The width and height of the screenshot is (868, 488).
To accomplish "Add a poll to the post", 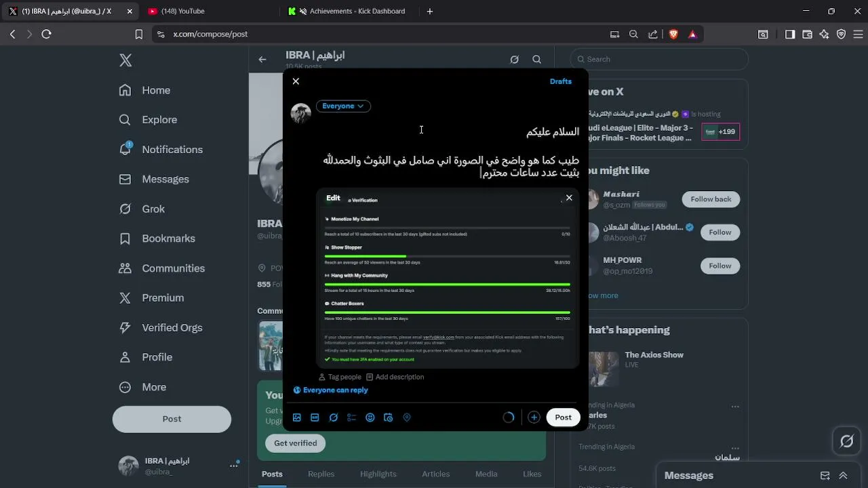I will (x=351, y=418).
